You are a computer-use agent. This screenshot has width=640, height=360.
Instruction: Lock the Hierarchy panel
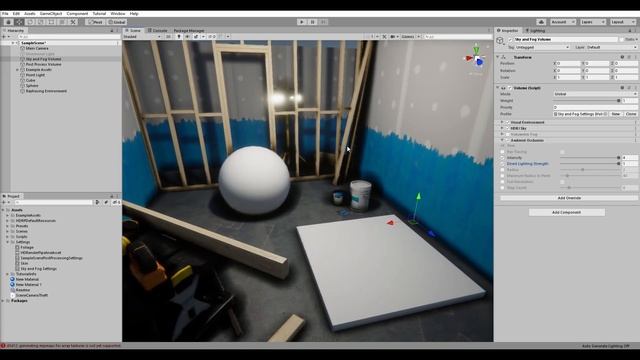112,31
